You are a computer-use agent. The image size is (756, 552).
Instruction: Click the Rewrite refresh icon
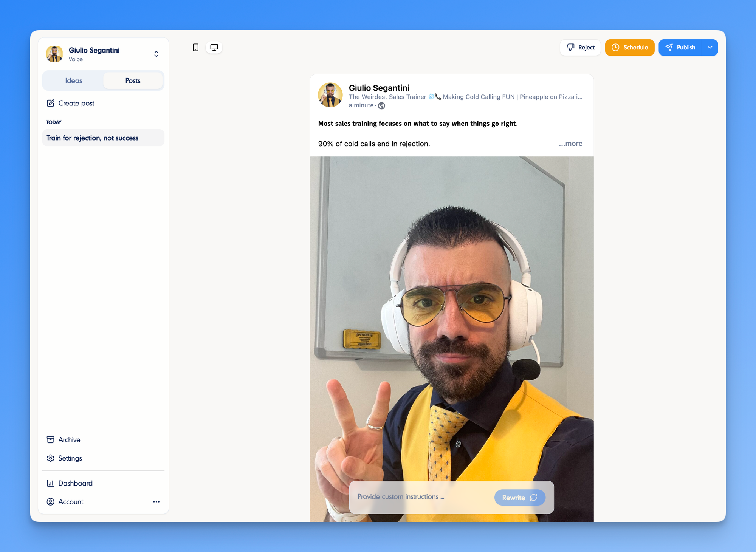pyautogui.click(x=534, y=497)
